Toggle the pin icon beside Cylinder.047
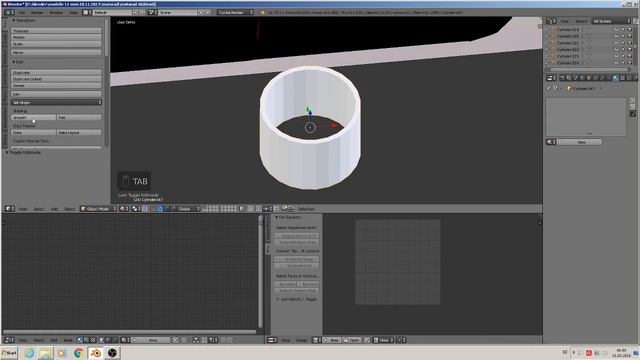This screenshot has width=640, height=360. (549, 88)
